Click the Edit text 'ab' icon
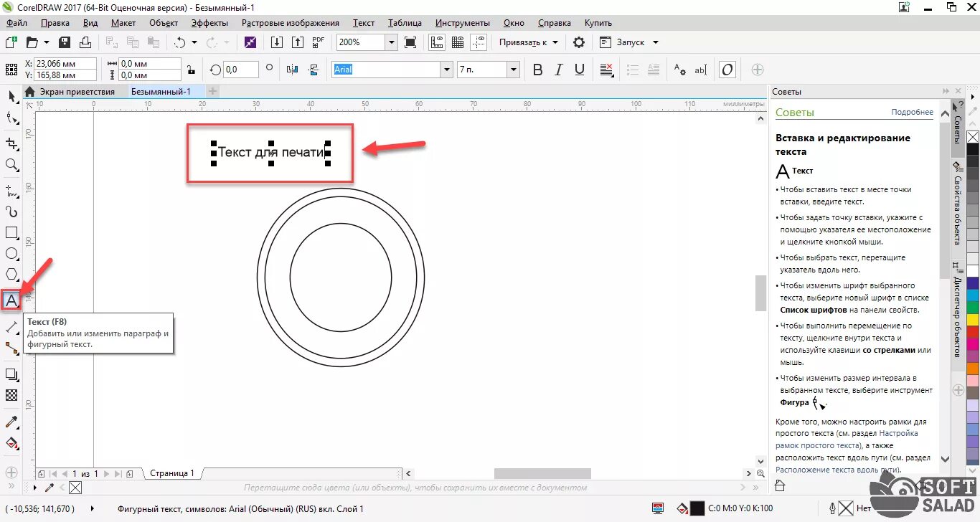 coord(701,70)
